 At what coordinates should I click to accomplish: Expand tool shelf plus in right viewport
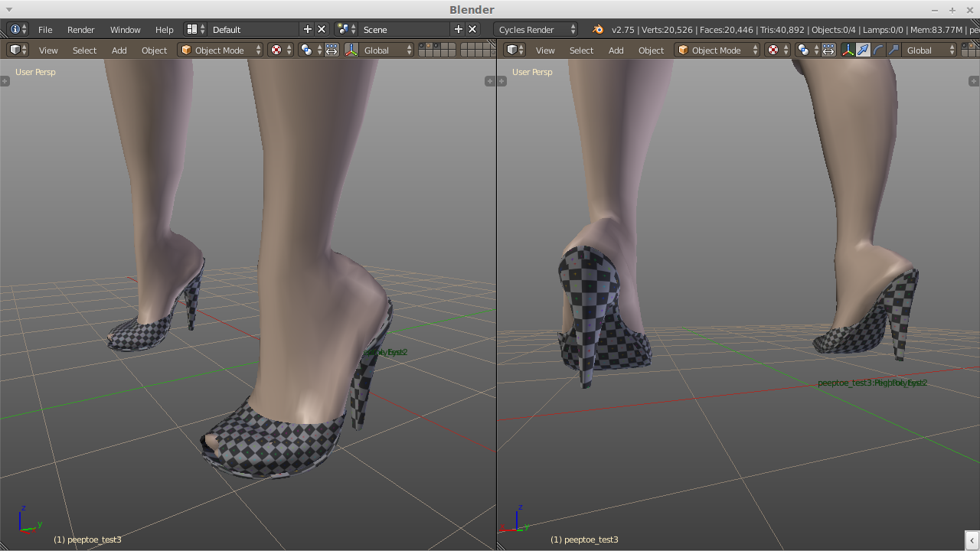pyautogui.click(x=501, y=81)
